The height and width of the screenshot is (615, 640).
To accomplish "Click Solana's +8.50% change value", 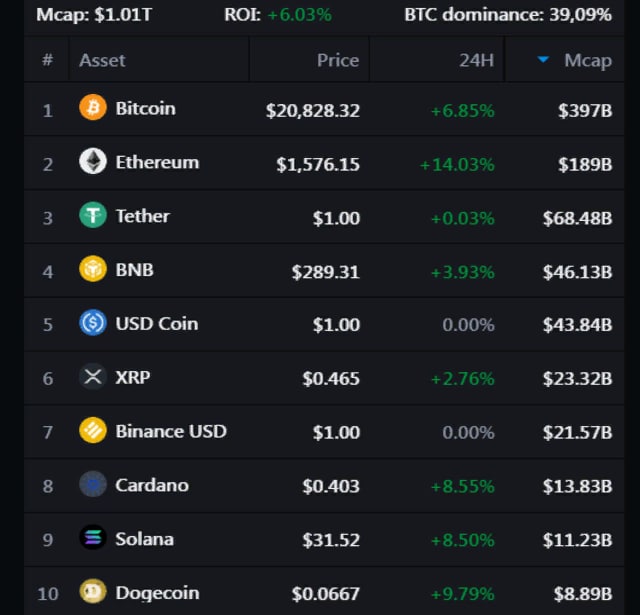I will pyautogui.click(x=463, y=540).
